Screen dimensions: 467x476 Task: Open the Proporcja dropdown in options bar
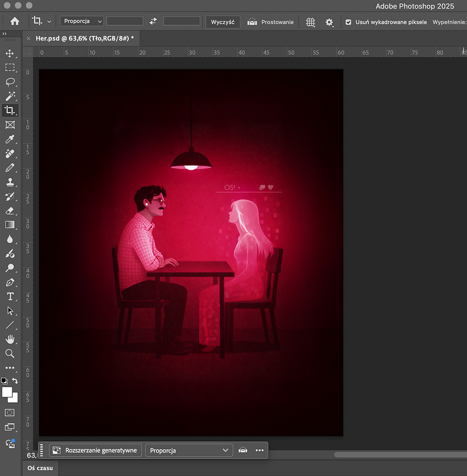pos(83,21)
